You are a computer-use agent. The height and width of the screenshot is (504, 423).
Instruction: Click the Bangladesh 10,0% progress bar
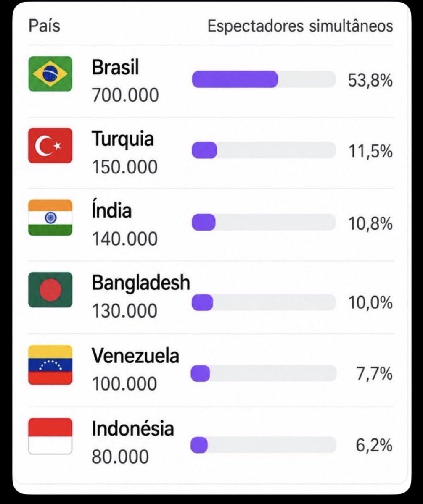(x=264, y=302)
